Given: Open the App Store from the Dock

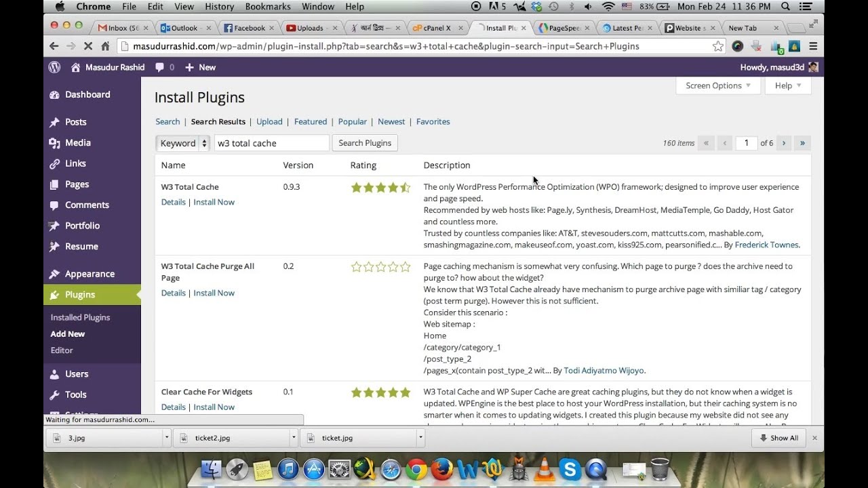Looking at the screenshot, I should coord(313,469).
